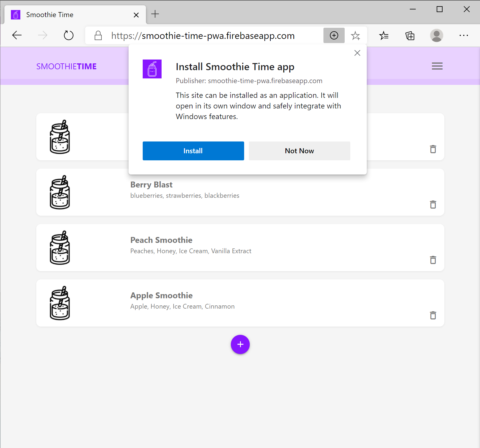Refresh the page

tap(69, 36)
